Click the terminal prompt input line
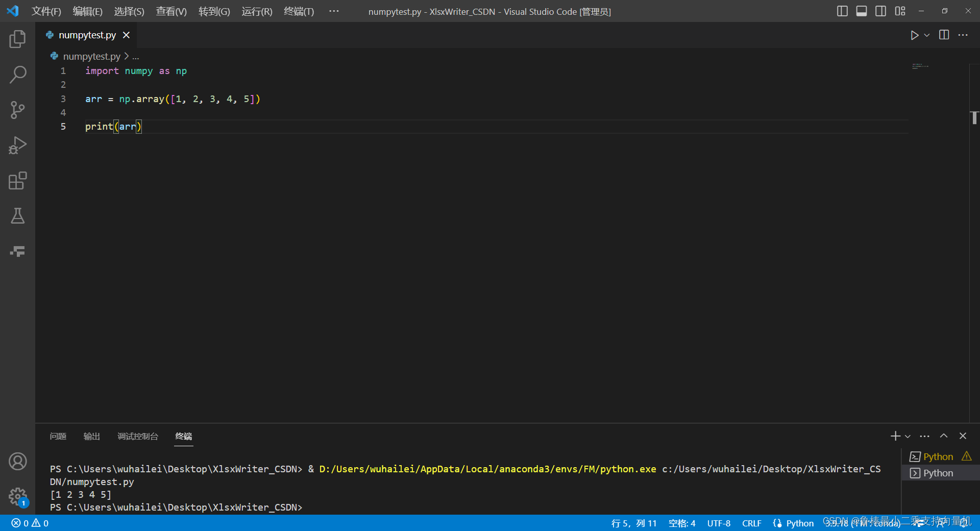This screenshot has height=531, width=980. coord(176,508)
